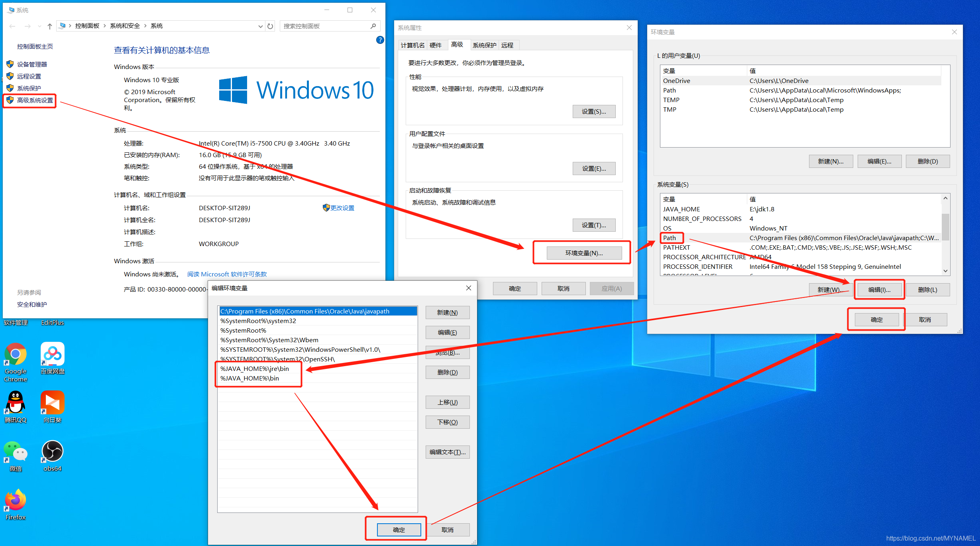Click 上移(U) button in path editor

447,402
